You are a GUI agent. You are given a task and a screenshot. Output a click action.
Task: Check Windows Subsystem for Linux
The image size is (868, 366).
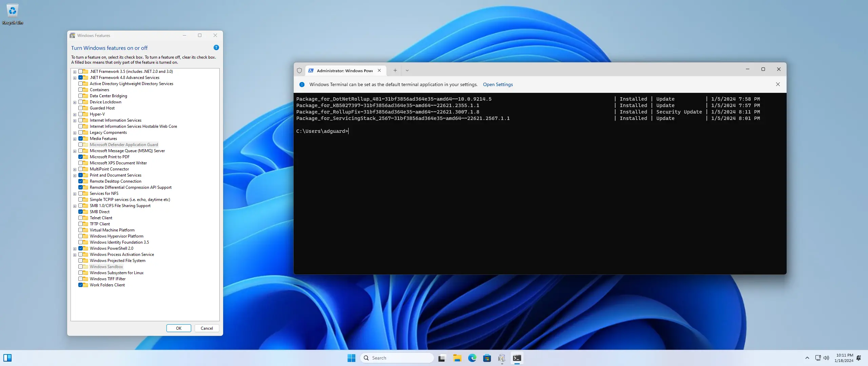pyautogui.click(x=81, y=273)
